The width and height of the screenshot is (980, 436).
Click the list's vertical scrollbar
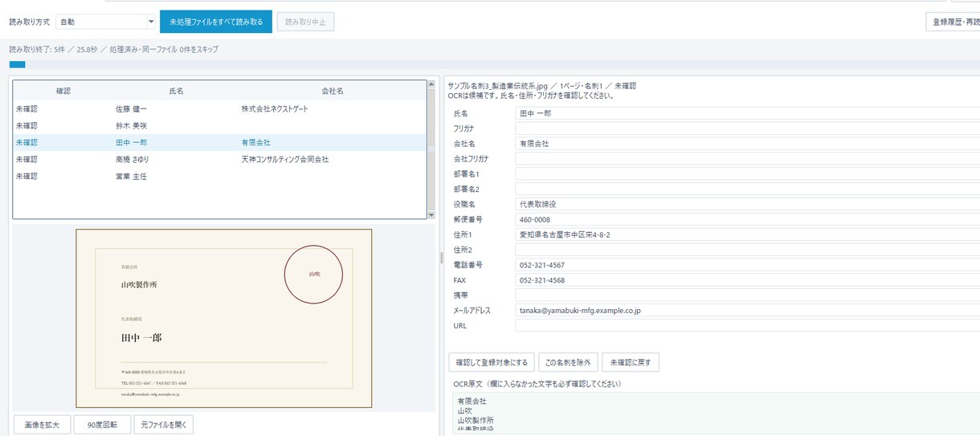click(431, 149)
